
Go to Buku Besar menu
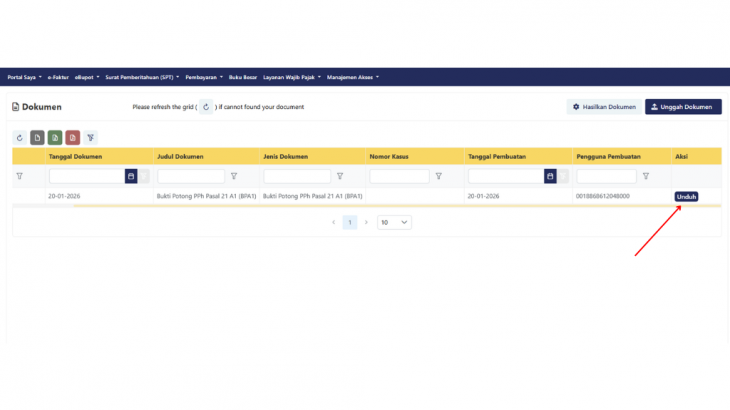(243, 77)
